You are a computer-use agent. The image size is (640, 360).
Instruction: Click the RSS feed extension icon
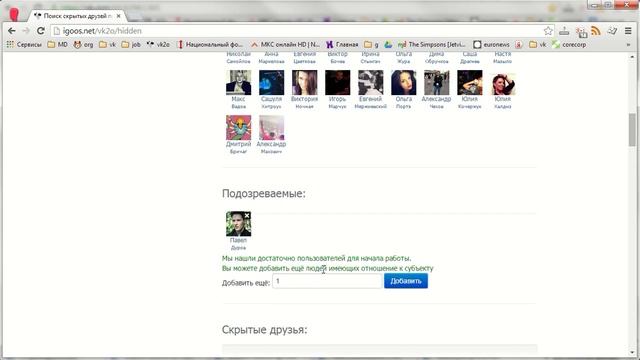tap(596, 31)
